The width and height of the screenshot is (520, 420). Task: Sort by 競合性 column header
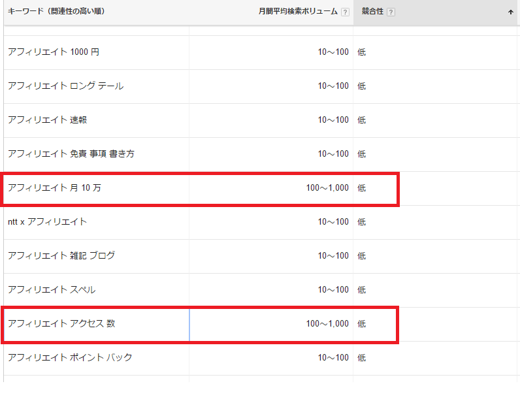point(372,11)
